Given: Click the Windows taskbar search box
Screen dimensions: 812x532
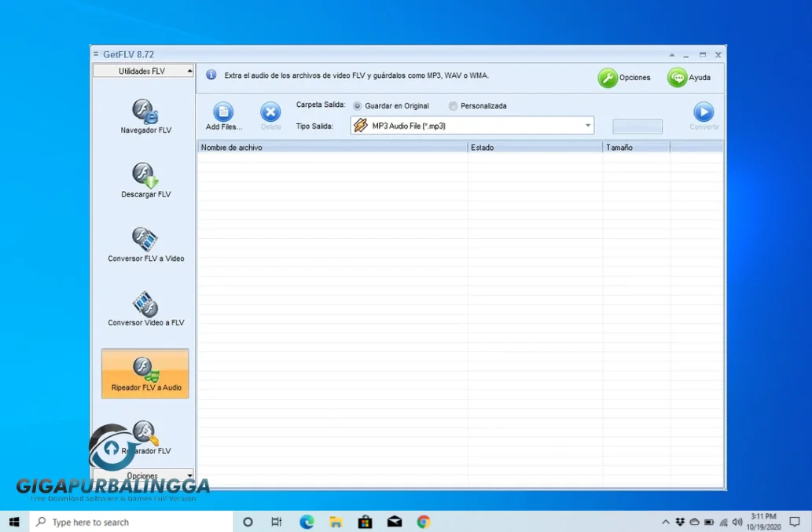Looking at the screenshot, I should click(x=131, y=522).
